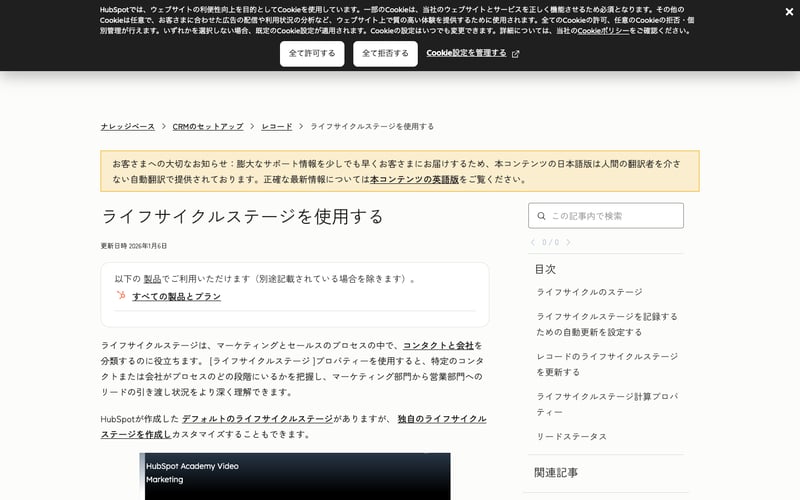Jump to ライフサイクルステージを記録するための自動更新を設定する
The width and height of the screenshot is (800, 500).
[x=607, y=324]
